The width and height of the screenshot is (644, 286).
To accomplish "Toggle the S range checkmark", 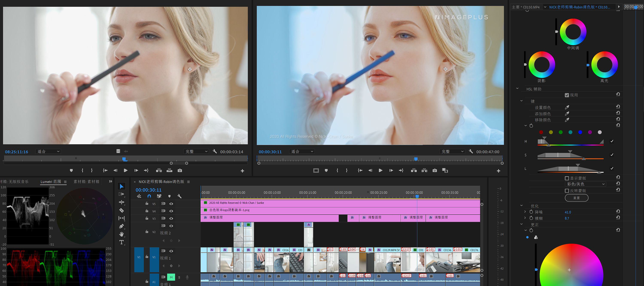I will pyautogui.click(x=612, y=155).
